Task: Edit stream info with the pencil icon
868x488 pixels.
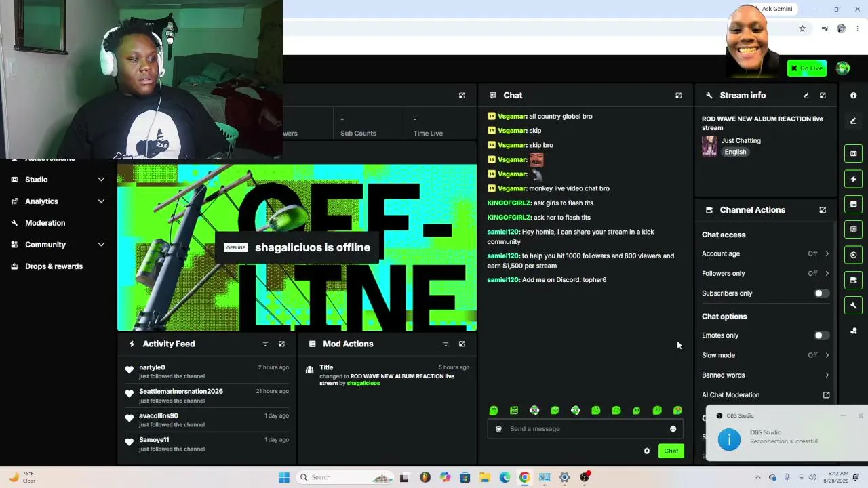Action: 806,96
